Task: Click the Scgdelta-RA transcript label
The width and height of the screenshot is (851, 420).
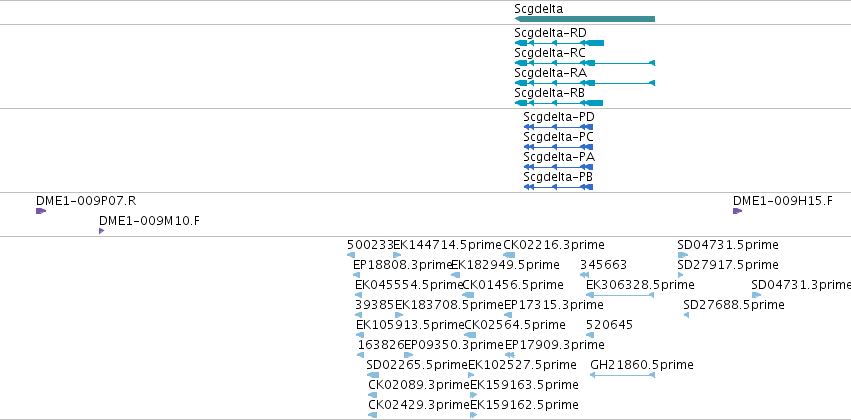Action: tap(550, 73)
